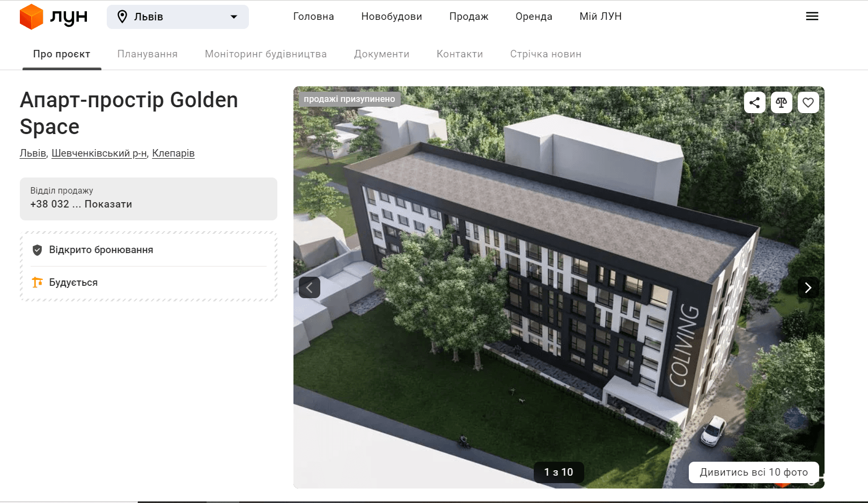Image resolution: width=868 pixels, height=503 pixels.
Task: Open the Документи tab
Action: point(381,54)
